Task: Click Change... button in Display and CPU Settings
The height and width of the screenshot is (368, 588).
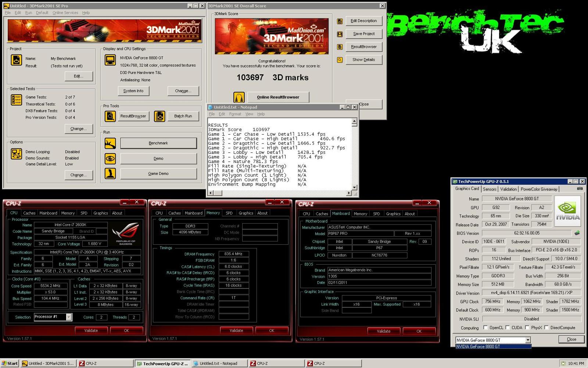Action: coord(183,91)
